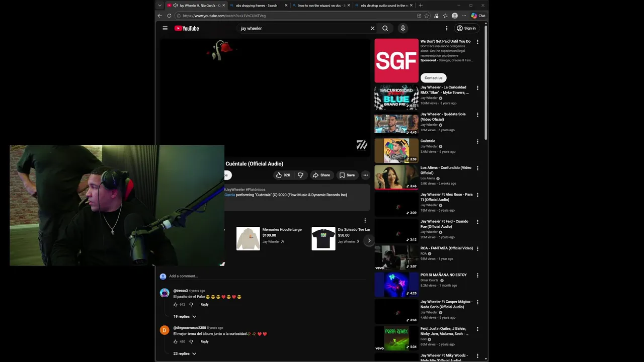Viewport: 644px width, 362px height.
Task: Open options for the Feid, Justin Quiles video
Action: 477,329
